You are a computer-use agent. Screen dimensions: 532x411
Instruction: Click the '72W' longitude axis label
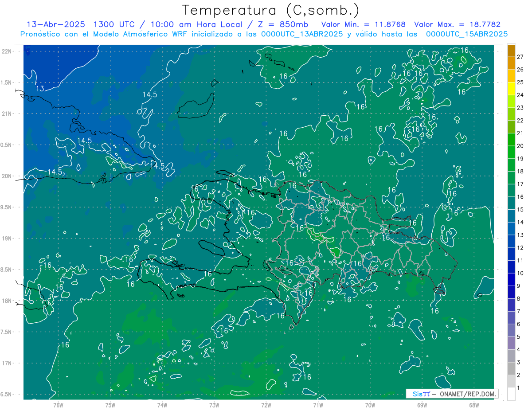[266, 405]
